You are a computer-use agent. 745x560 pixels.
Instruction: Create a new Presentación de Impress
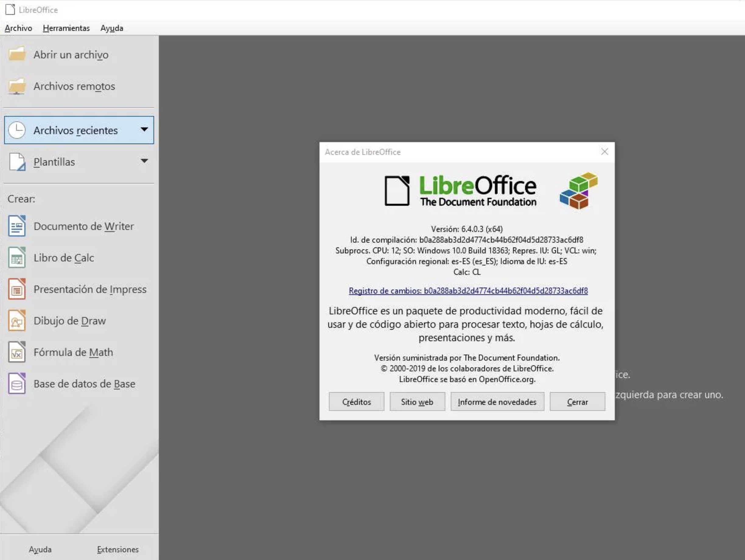click(90, 289)
